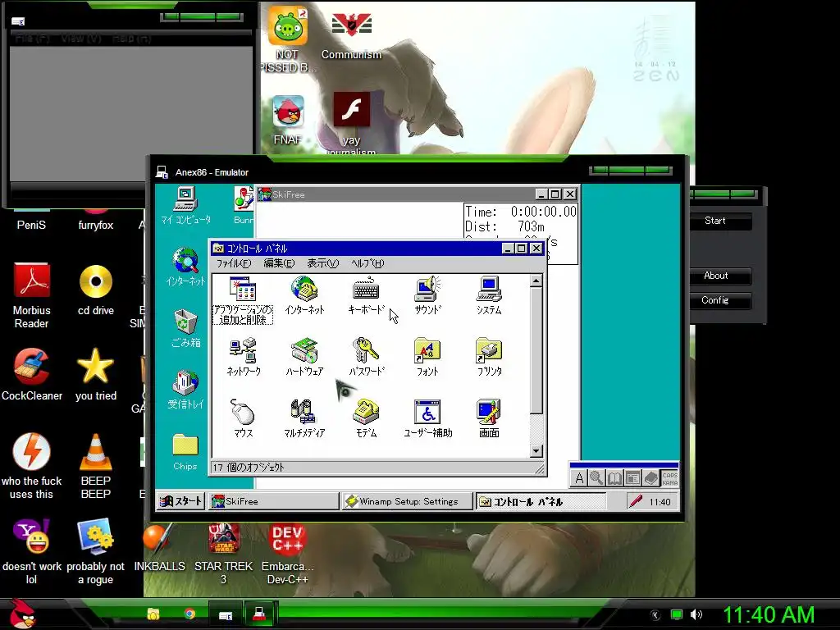Viewport: 840px width, 630px height.
Task: Select the NOT PISSED B... green pig icon
Action: tap(288, 40)
